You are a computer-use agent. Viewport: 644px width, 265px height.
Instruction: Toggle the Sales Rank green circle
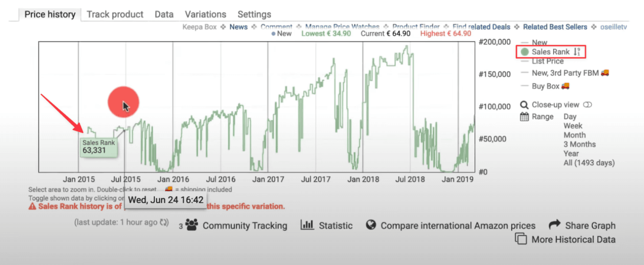(525, 52)
